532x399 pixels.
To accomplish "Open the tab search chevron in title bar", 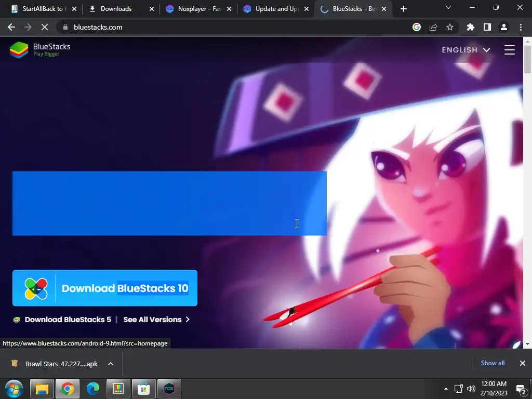I will tap(448, 7).
